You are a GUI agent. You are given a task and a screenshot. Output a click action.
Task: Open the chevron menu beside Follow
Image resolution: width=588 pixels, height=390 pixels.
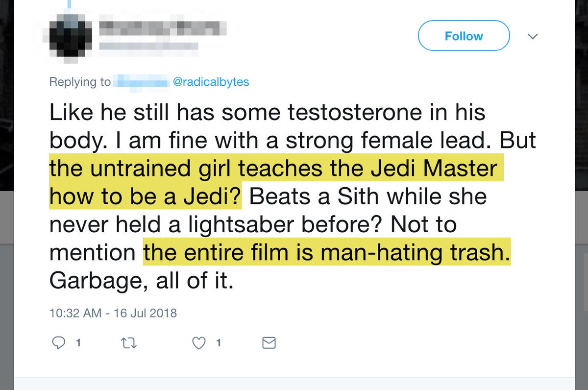(532, 36)
